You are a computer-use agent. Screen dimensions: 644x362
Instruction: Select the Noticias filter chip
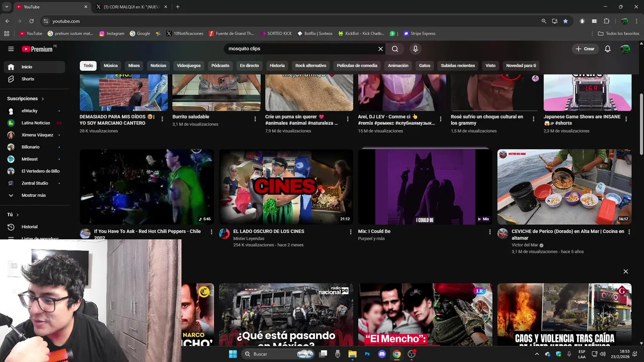point(158,65)
